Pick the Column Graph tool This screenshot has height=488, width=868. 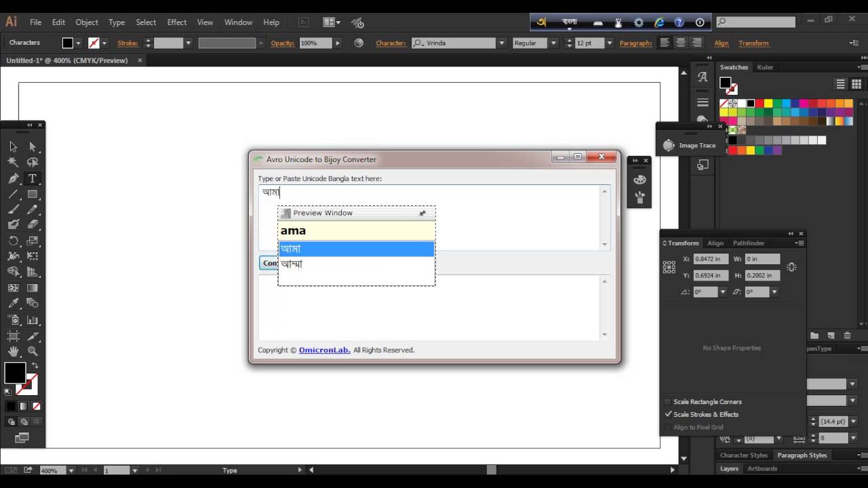coord(32,320)
